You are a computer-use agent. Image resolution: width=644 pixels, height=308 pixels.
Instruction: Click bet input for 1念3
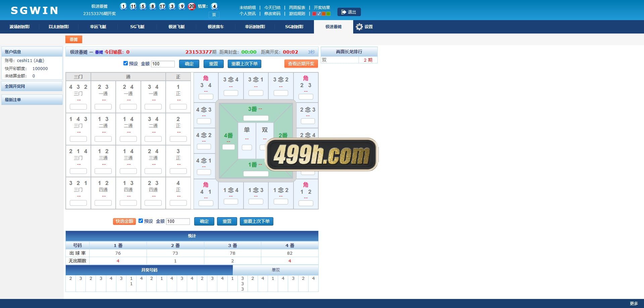[x=256, y=201]
